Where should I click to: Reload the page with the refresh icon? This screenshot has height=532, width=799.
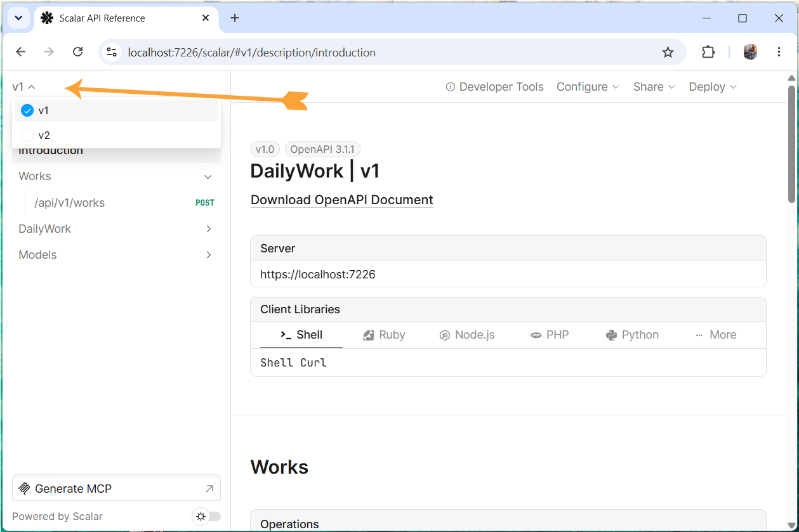[77, 52]
